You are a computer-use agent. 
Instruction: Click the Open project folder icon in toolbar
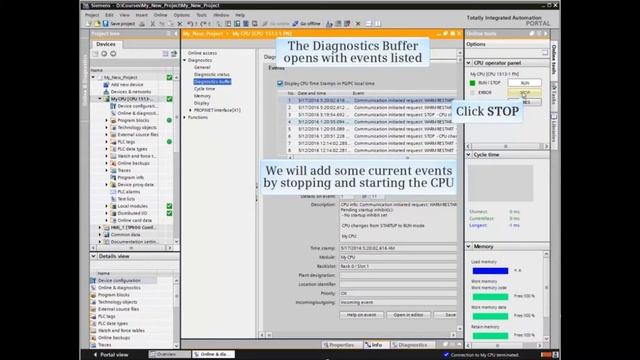[97, 24]
